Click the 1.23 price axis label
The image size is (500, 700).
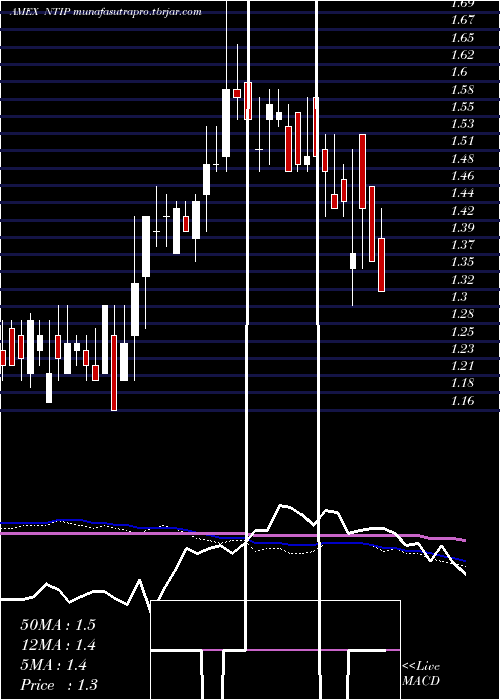[x=462, y=349]
